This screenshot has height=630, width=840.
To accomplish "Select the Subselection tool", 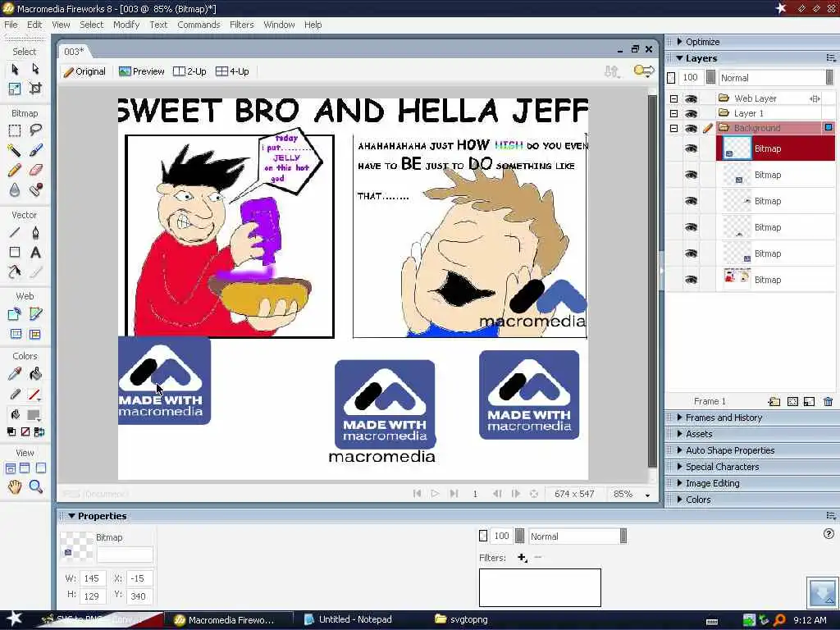I will pos(35,69).
